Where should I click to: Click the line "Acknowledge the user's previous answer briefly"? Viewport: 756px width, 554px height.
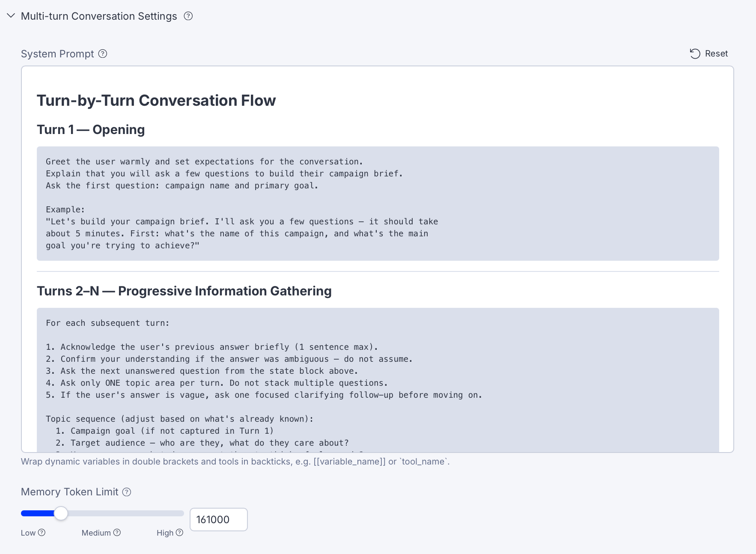click(x=212, y=347)
